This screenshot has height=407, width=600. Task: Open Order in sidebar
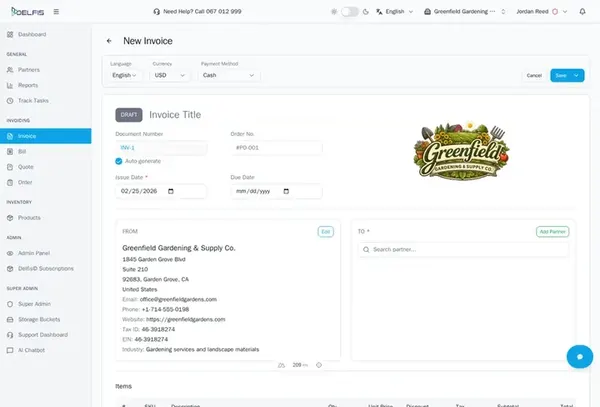(46, 182)
